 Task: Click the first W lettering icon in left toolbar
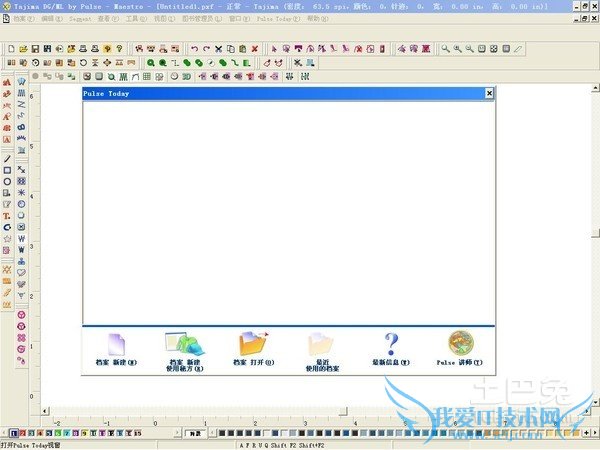(x=21, y=238)
